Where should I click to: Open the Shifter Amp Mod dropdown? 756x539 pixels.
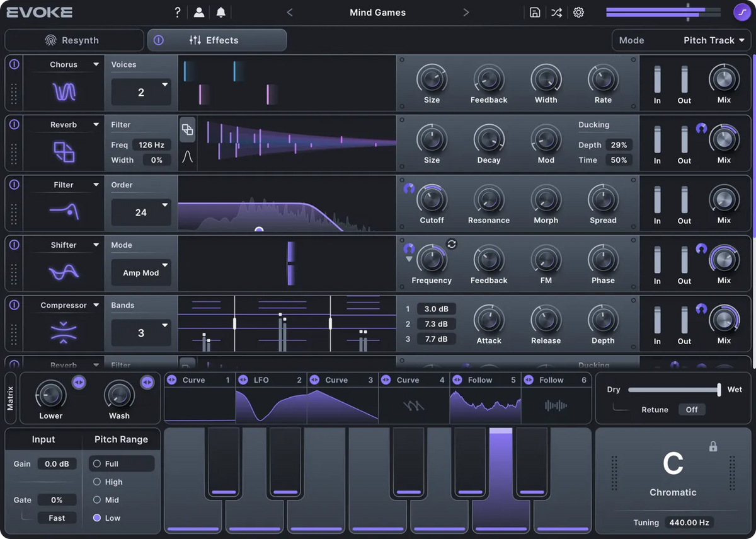141,272
